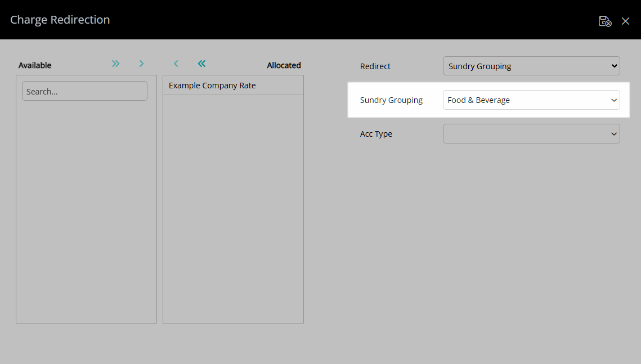
Task: Move all available items to Allocated
Action: pos(116,64)
